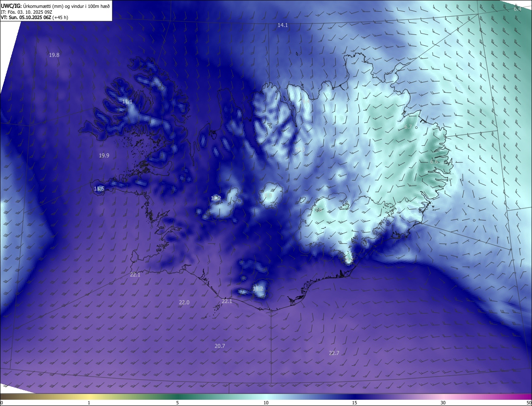Click the 11.2 value on the map
The image size is (532, 406).
[x=258, y=289]
